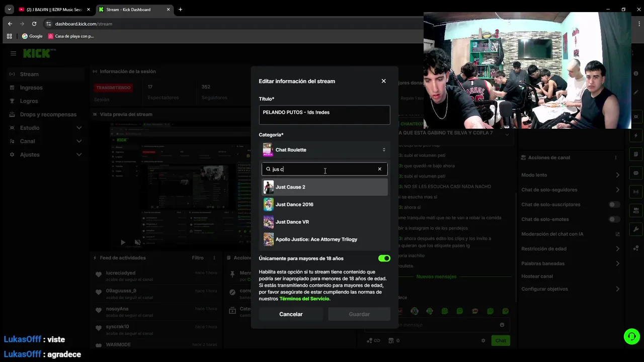This screenshot has width=644, height=362.
Task: Open Casa de playa bookmark
Action: (x=71, y=36)
